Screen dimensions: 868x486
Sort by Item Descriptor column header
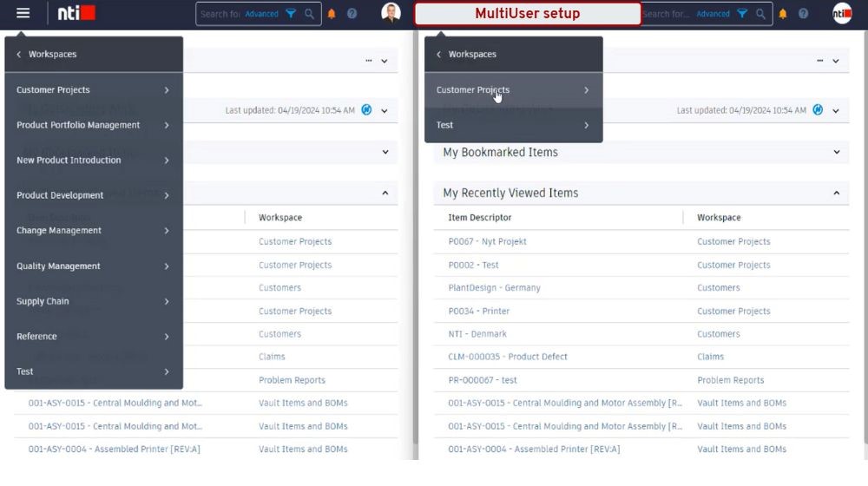click(479, 218)
